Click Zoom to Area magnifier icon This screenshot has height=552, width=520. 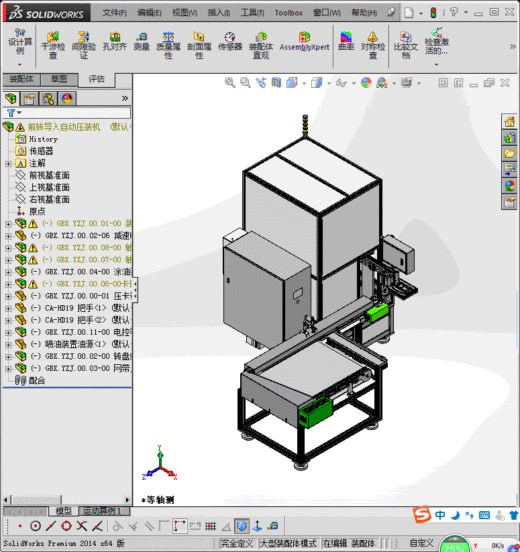click(245, 83)
